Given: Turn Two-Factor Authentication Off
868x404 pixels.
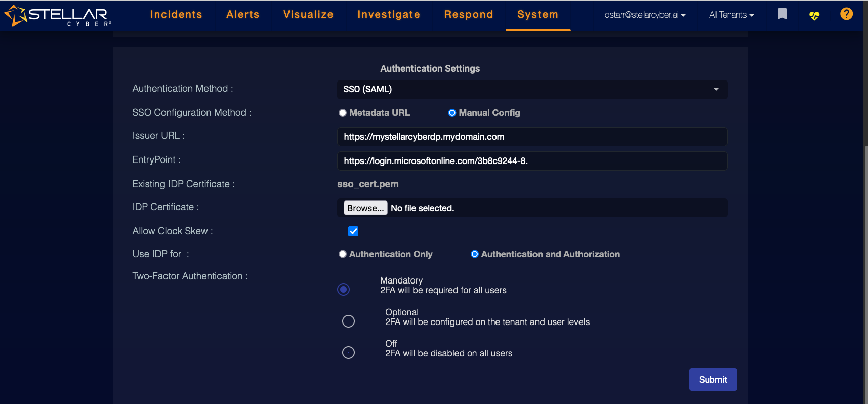Looking at the screenshot, I should pos(348,352).
